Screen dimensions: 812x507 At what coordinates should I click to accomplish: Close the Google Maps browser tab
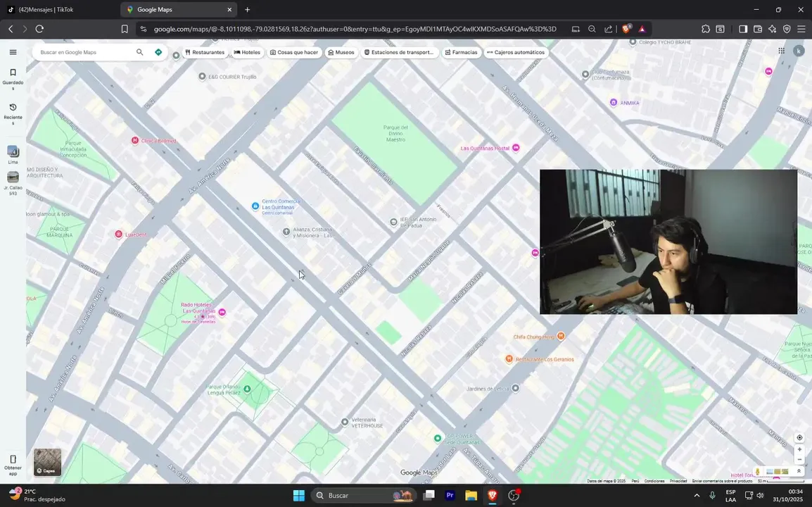point(229,9)
